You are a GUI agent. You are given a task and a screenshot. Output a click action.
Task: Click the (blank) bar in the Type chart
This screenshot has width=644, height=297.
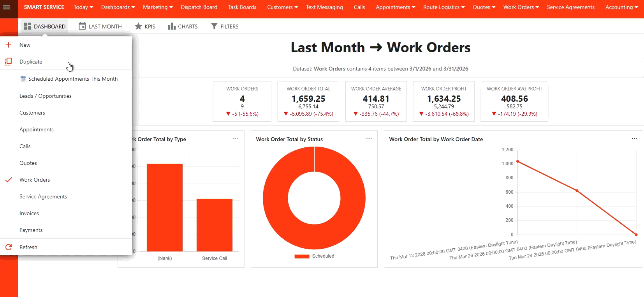coord(165,207)
